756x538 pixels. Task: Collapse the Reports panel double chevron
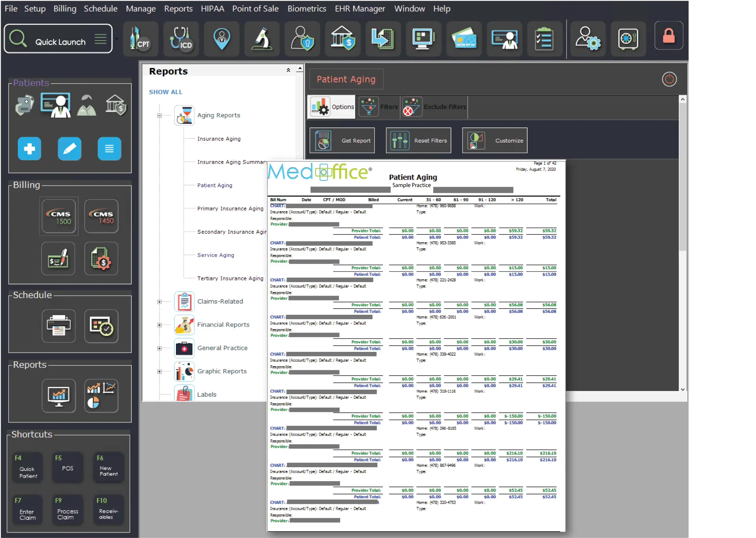click(288, 70)
